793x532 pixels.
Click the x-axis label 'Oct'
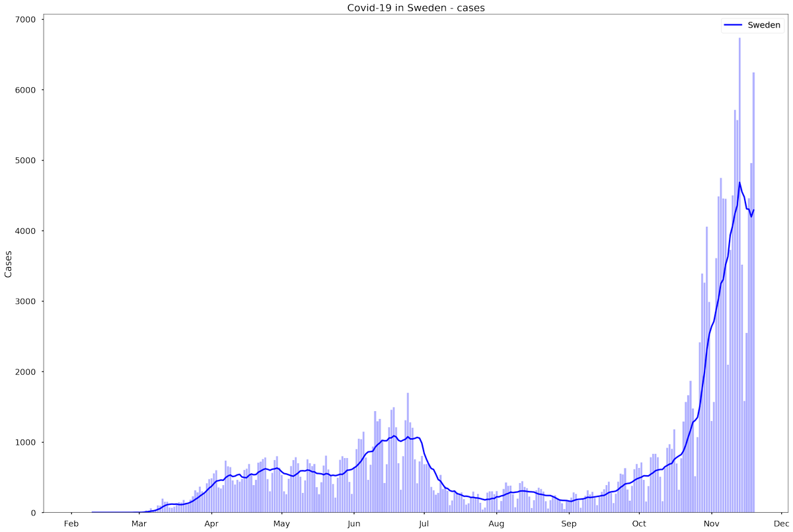(638, 524)
